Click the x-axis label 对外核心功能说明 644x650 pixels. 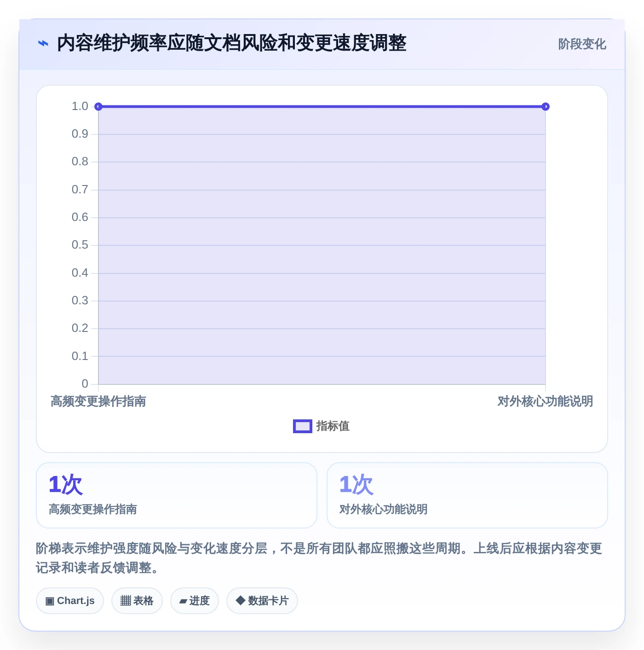[546, 401]
